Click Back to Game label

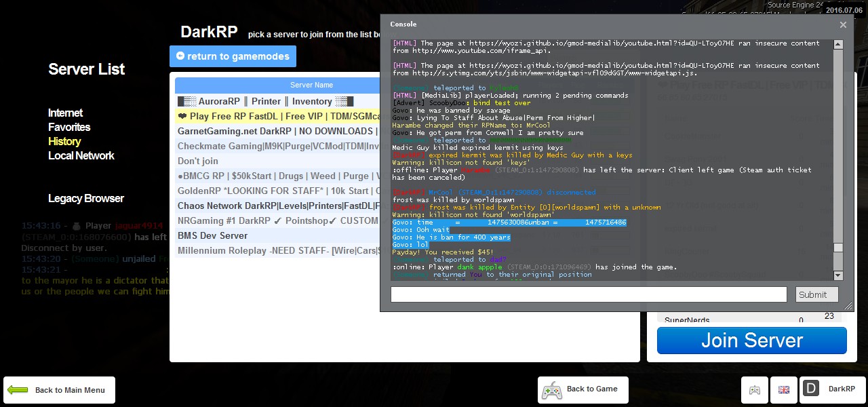[592, 389]
